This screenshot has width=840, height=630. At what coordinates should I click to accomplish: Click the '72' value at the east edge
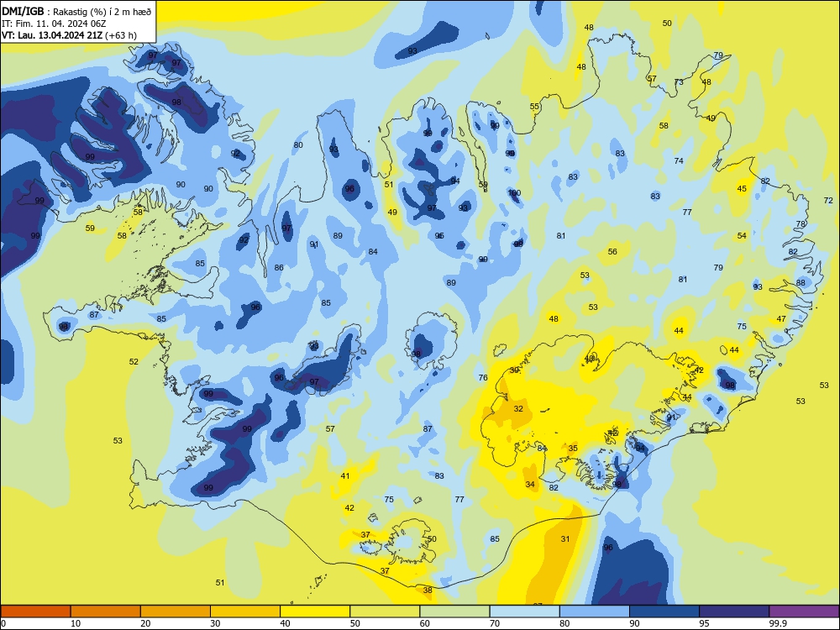828,201
